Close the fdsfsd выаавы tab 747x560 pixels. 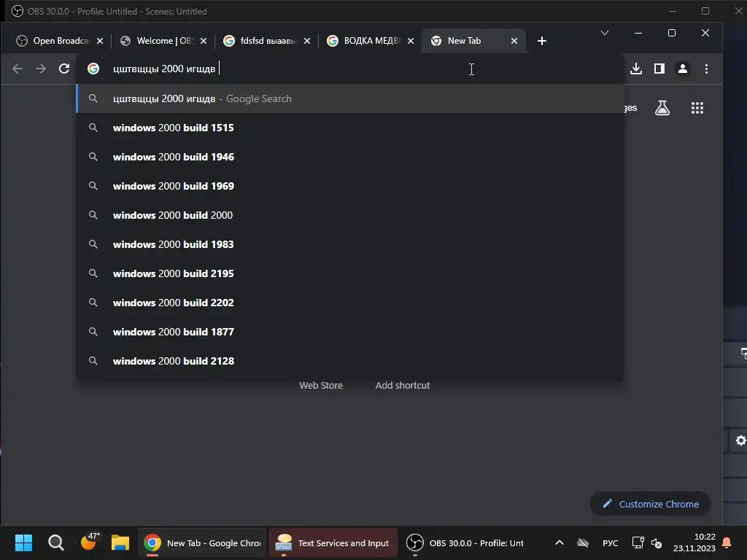click(x=307, y=41)
